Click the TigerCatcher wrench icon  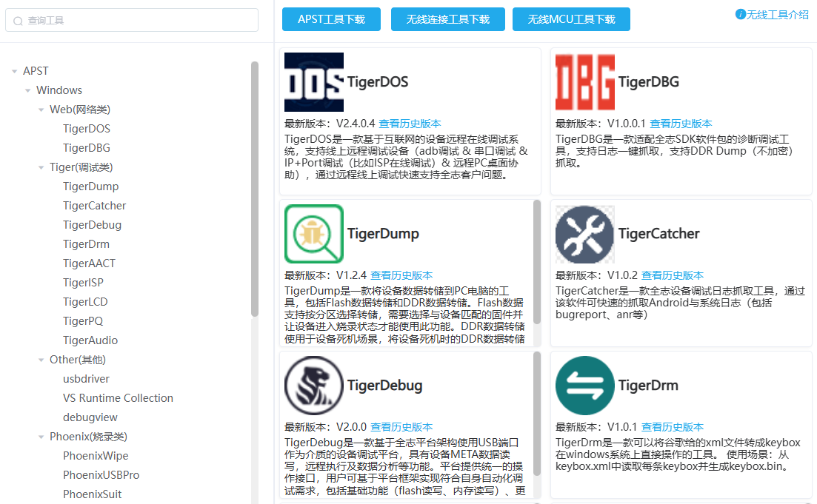(585, 234)
